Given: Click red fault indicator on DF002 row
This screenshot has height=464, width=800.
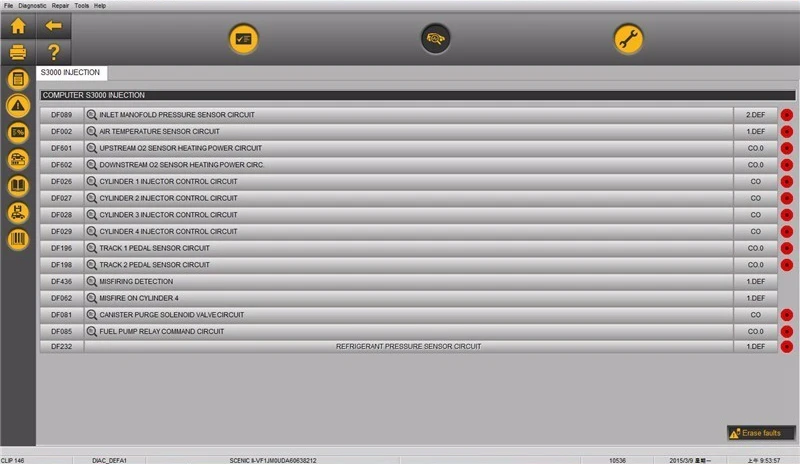Looking at the screenshot, I should (787, 132).
